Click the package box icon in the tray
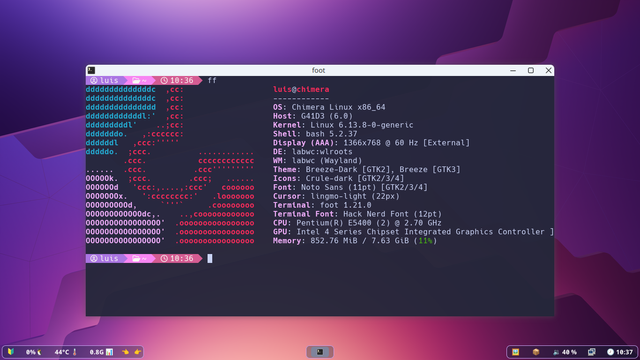 [536, 352]
